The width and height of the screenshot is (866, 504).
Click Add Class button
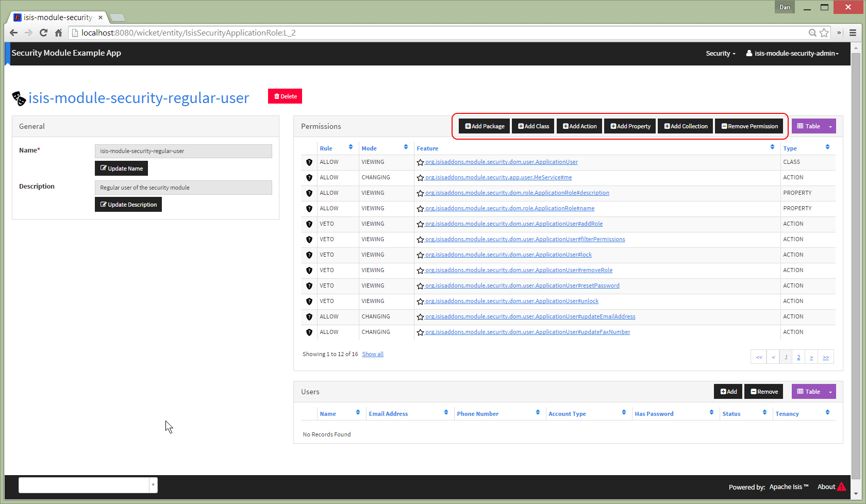click(x=533, y=126)
